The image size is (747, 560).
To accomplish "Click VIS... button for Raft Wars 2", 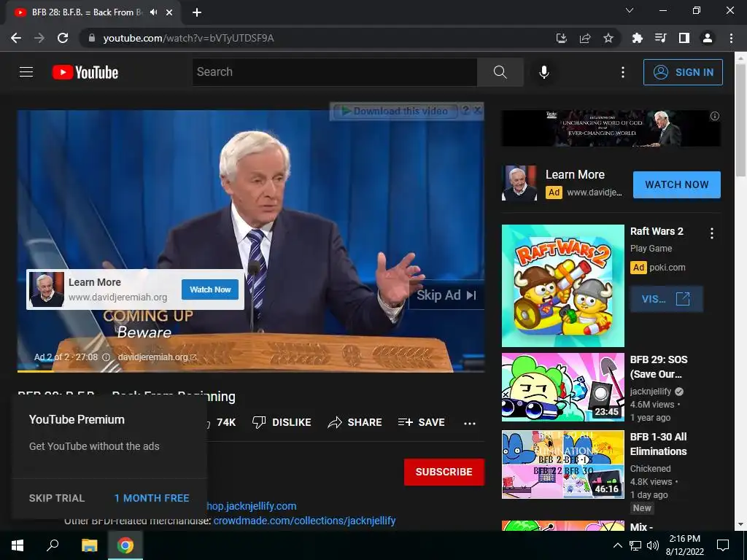I will tap(666, 299).
